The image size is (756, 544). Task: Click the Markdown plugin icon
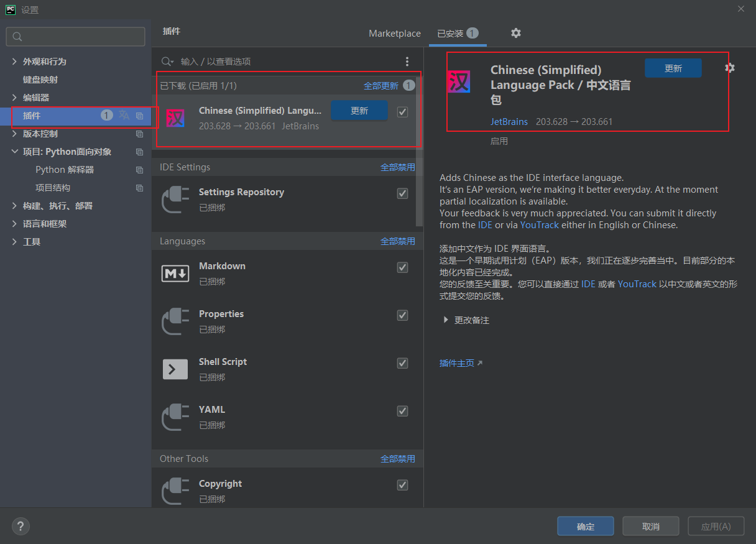point(175,274)
